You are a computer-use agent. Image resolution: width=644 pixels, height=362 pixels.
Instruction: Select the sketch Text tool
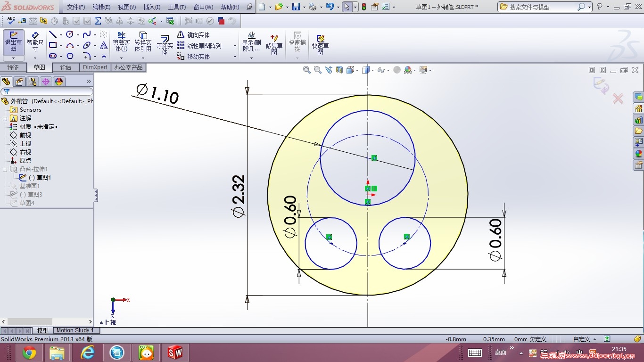(x=104, y=45)
